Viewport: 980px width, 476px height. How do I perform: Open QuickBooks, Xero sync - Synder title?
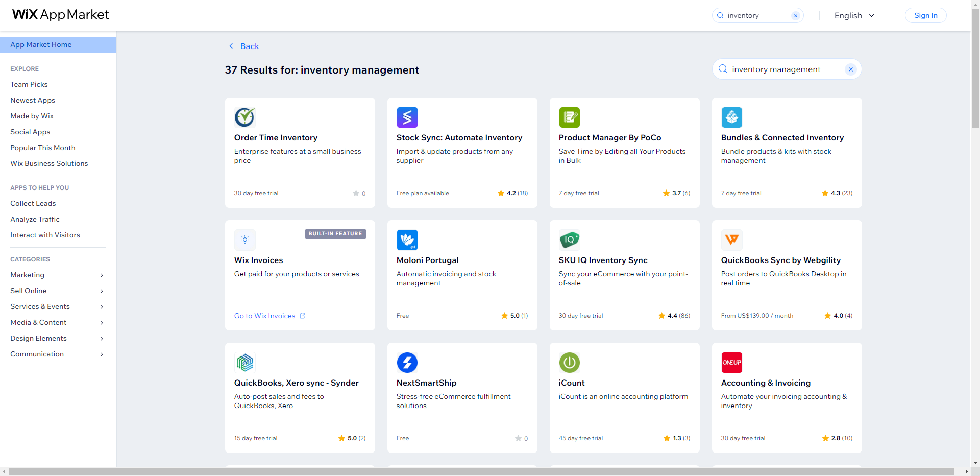296,383
